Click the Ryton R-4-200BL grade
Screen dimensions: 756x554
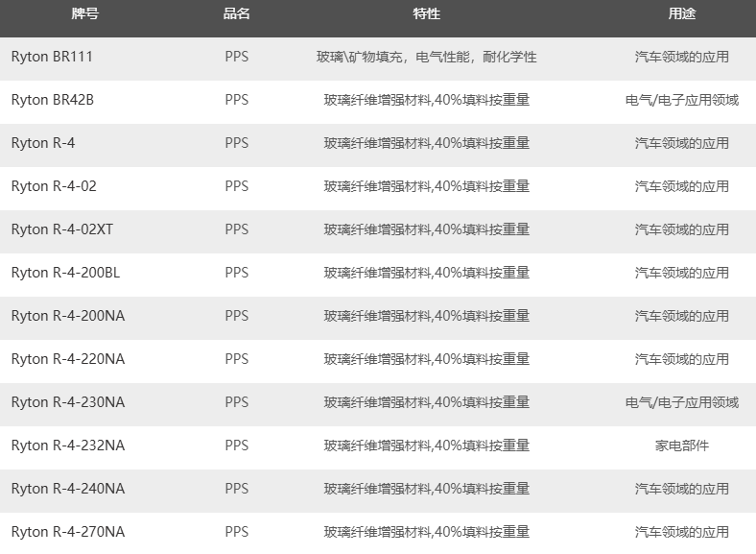65,273
